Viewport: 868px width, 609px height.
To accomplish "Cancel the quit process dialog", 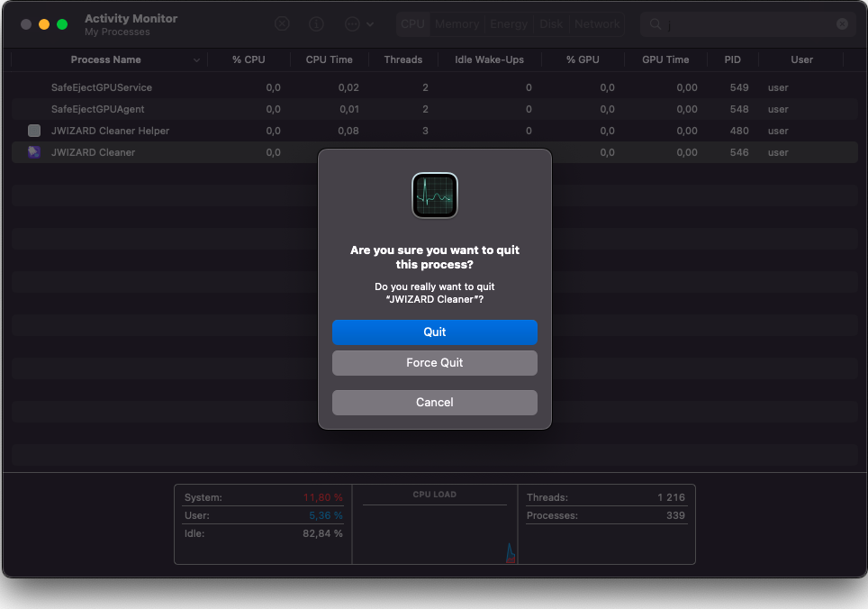I will [x=435, y=403].
